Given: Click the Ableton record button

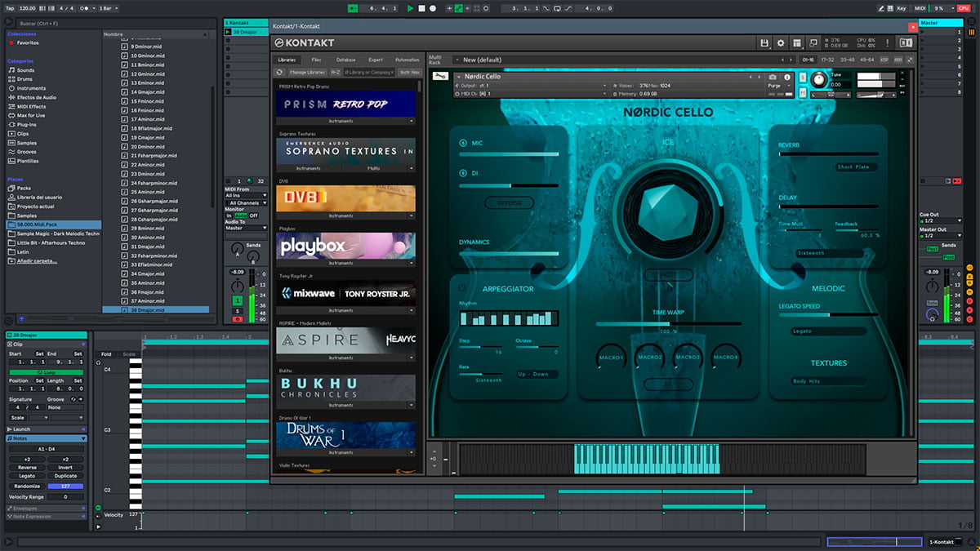Looking at the screenshot, I should pos(432,8).
